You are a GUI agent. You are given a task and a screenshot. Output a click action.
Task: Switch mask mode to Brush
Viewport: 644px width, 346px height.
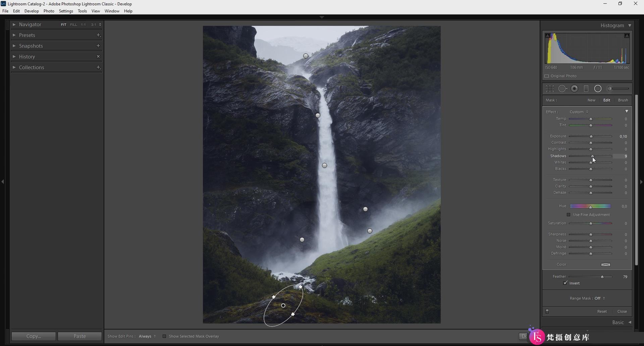coord(623,100)
